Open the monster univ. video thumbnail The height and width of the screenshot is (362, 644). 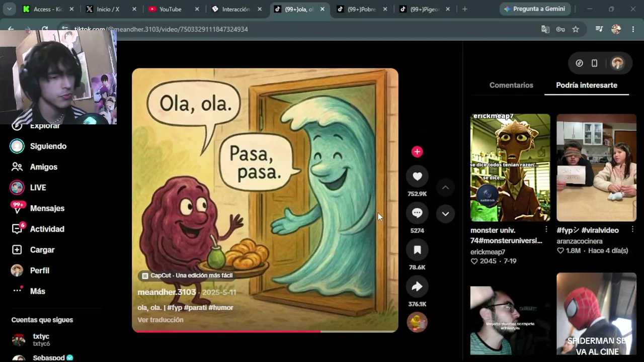click(510, 167)
